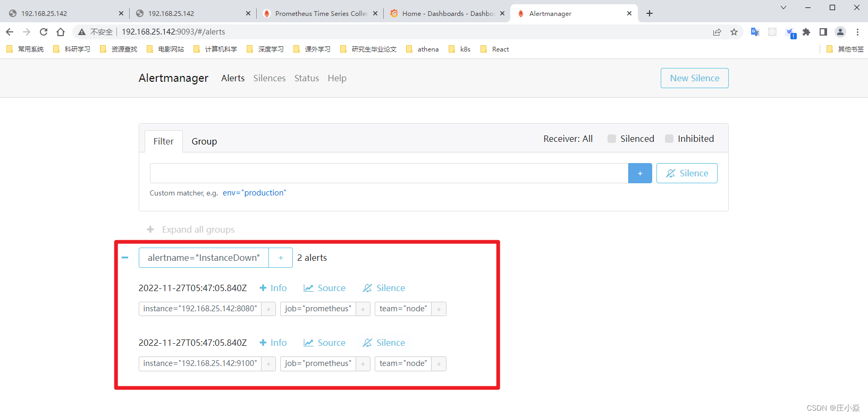Add team="node" plus in 9100 alert row
This screenshot has height=417, width=868.
(x=439, y=364)
